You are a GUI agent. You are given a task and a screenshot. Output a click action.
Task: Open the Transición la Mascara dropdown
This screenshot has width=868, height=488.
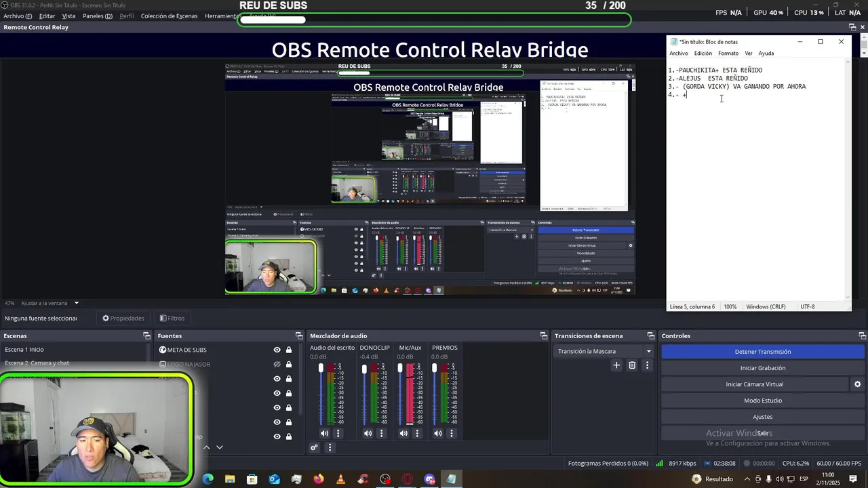pyautogui.click(x=648, y=351)
